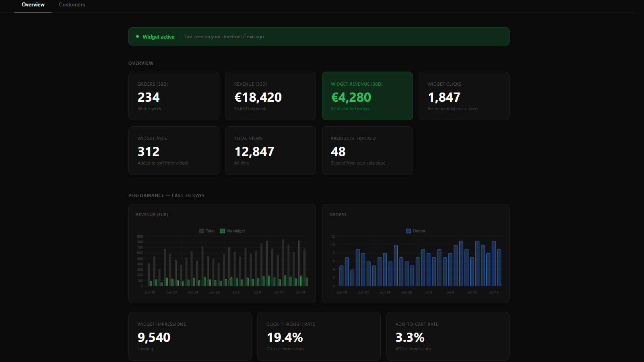The height and width of the screenshot is (362, 644).
Task: Click the Jun 16 bar in Revenue chart
Action: point(149,275)
